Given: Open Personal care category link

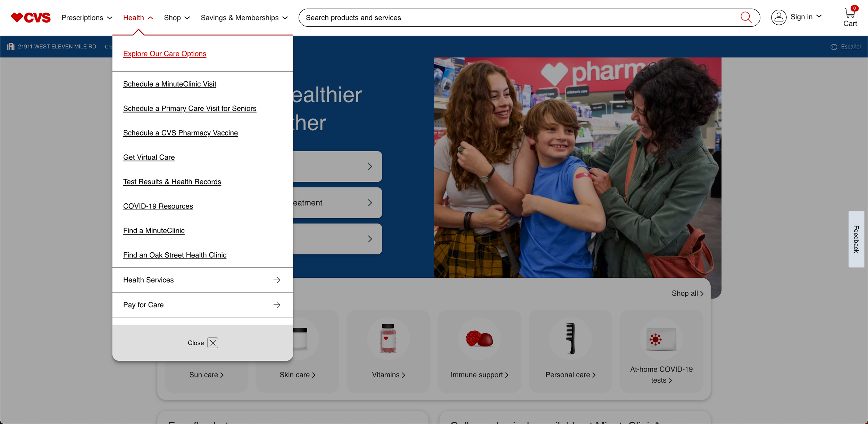Looking at the screenshot, I should pos(570,375).
